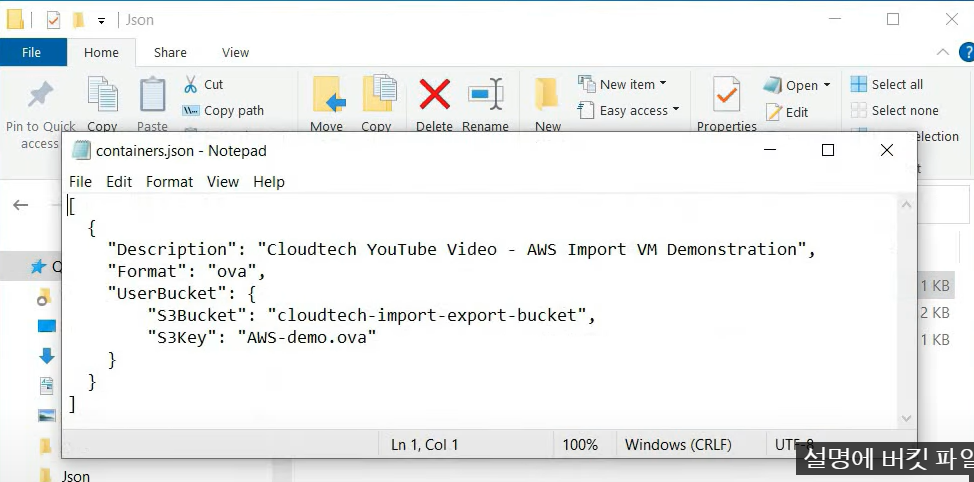Click the Downloads arrow icon in navigation pane
The width and height of the screenshot is (974, 482).
[47, 356]
